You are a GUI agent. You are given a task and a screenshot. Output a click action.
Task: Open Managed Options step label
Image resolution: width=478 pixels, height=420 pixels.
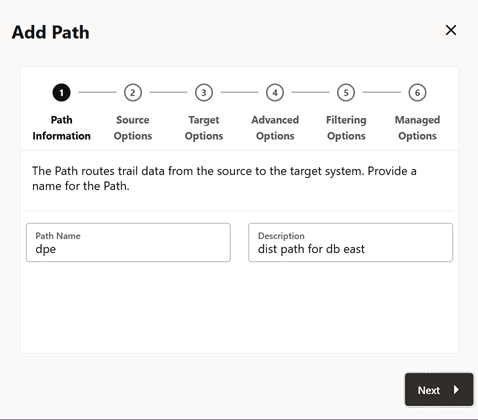pyautogui.click(x=417, y=128)
